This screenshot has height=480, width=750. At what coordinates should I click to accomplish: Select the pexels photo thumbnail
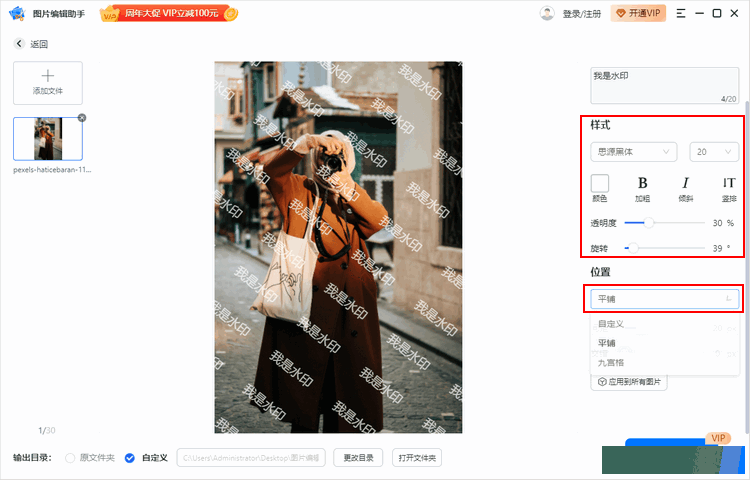pyautogui.click(x=48, y=139)
